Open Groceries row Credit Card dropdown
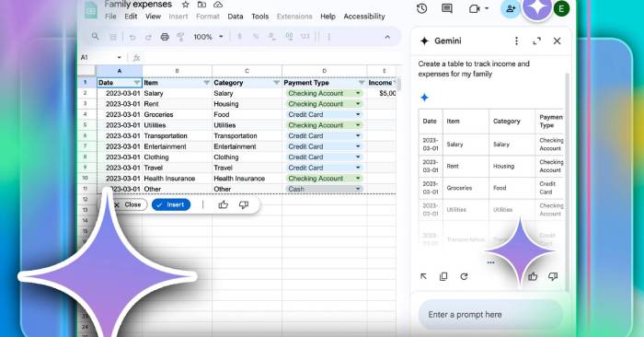 (358, 115)
